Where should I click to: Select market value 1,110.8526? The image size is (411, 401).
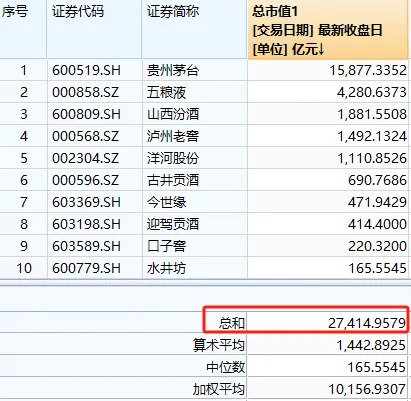[x=372, y=158]
